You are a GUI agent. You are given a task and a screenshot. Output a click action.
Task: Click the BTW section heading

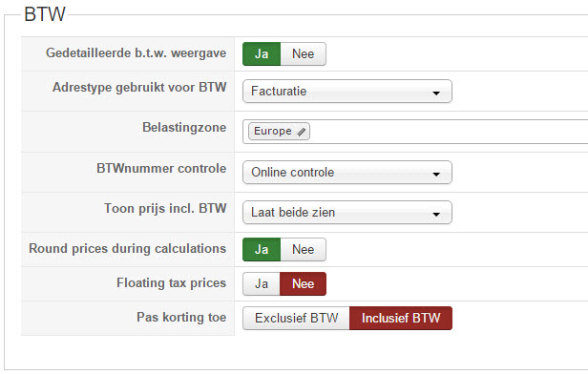[45, 14]
